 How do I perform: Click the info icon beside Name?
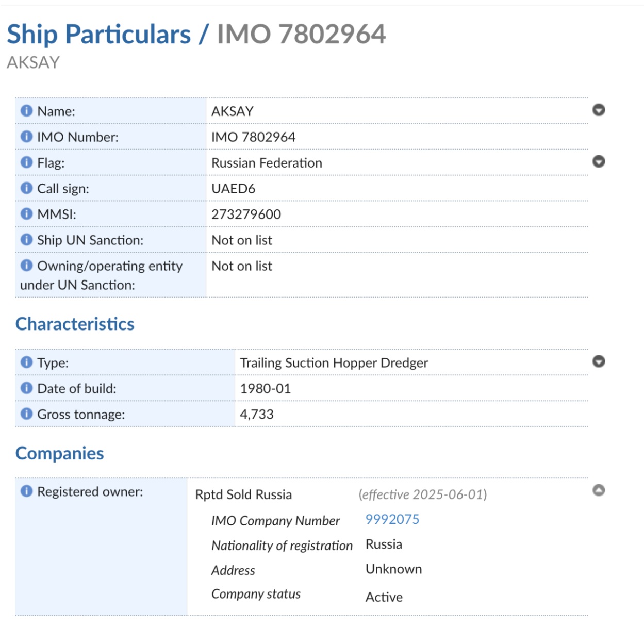click(26, 111)
